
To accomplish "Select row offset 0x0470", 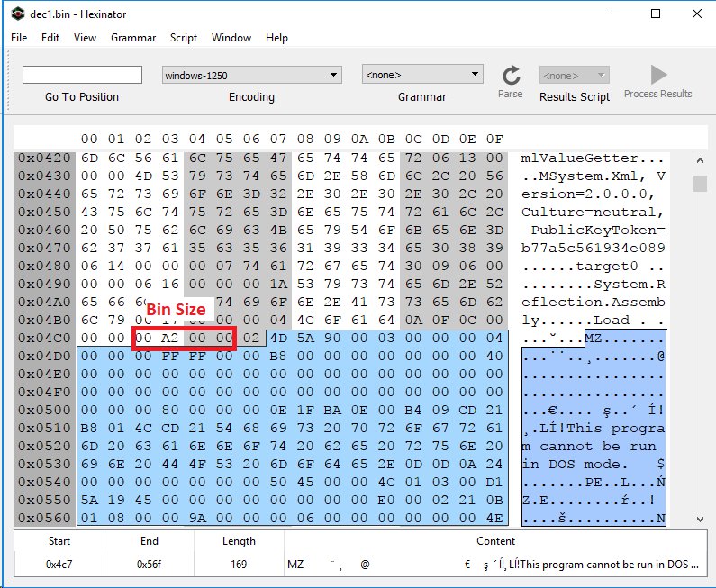I will [x=44, y=248].
